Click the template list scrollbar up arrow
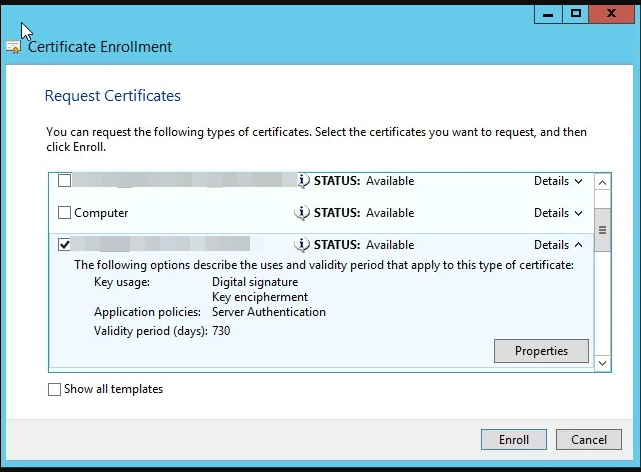The width and height of the screenshot is (641, 472). coord(602,182)
